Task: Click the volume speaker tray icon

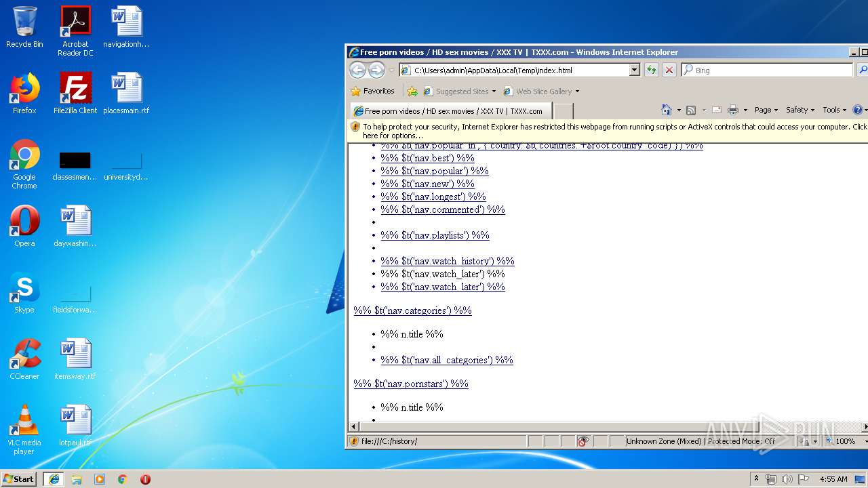Action: [787, 479]
